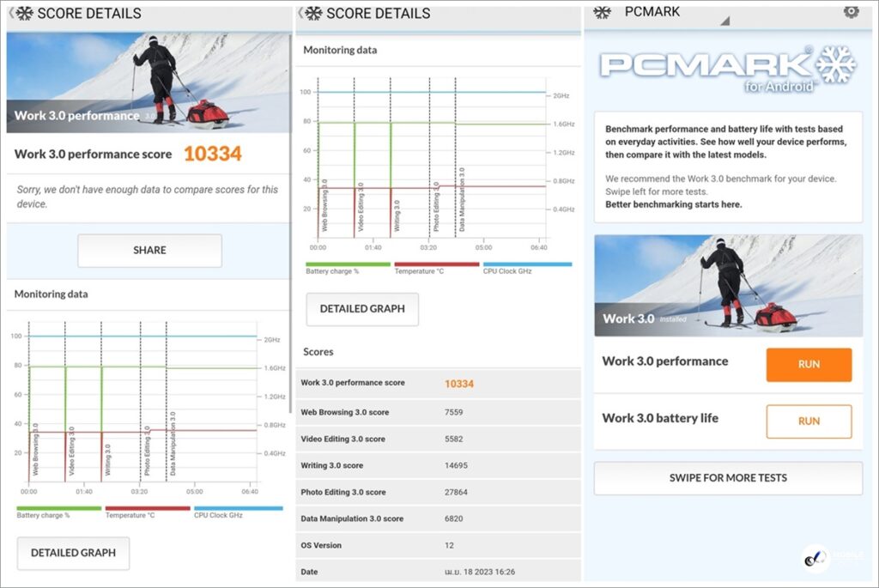This screenshot has height=588, width=879.
Task: Open DETAILED GRAPH in the middle panel
Action: (x=362, y=309)
